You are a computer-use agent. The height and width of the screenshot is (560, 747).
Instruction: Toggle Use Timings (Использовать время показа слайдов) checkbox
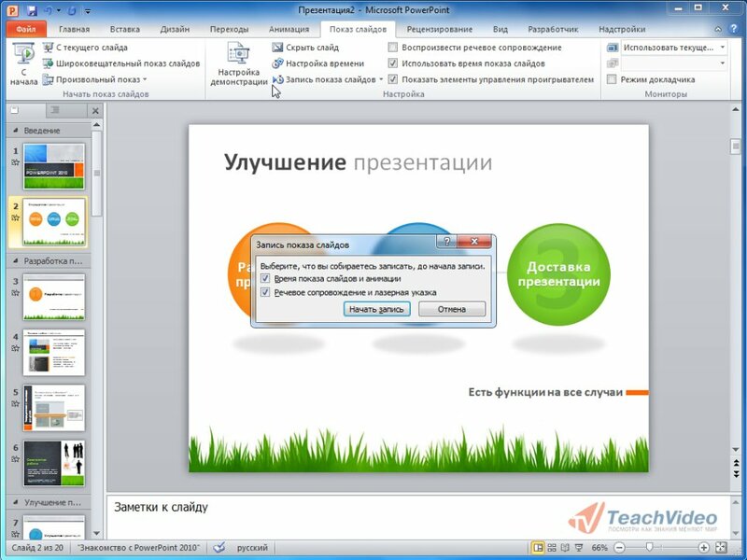(x=393, y=63)
